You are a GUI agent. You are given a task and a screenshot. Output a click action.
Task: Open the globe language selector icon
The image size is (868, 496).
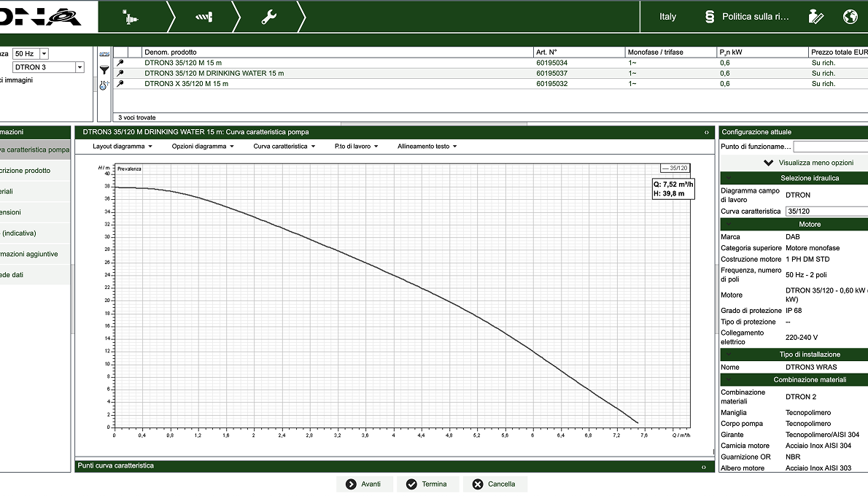click(x=850, y=17)
